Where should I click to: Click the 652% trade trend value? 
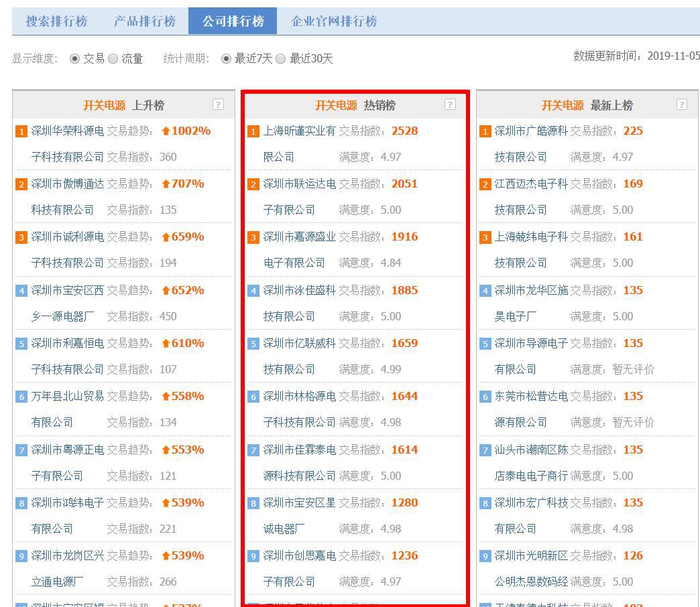pos(188,290)
